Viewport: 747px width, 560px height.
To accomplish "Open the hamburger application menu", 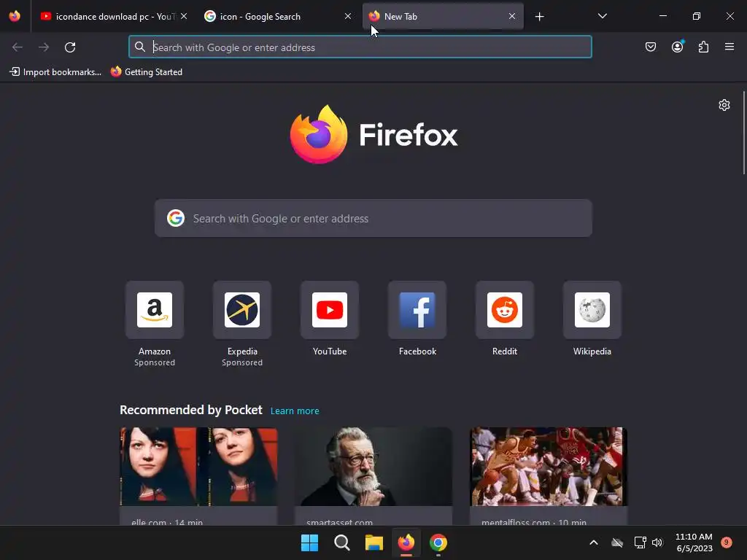I will point(729,47).
